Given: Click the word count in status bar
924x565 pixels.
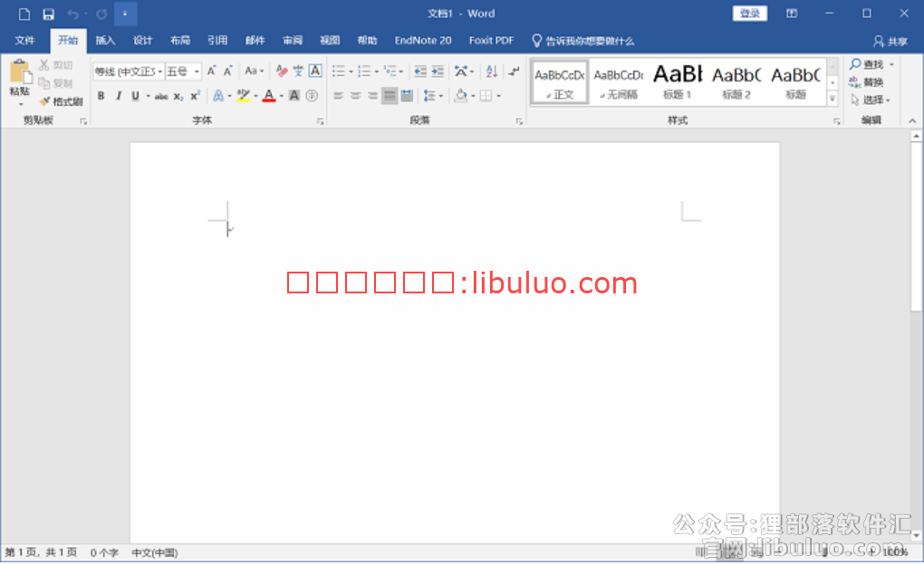Looking at the screenshot, I should [x=104, y=552].
